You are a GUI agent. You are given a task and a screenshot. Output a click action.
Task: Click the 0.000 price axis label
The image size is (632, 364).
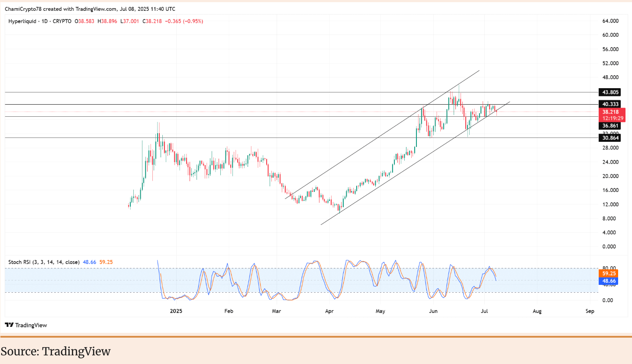click(609, 246)
